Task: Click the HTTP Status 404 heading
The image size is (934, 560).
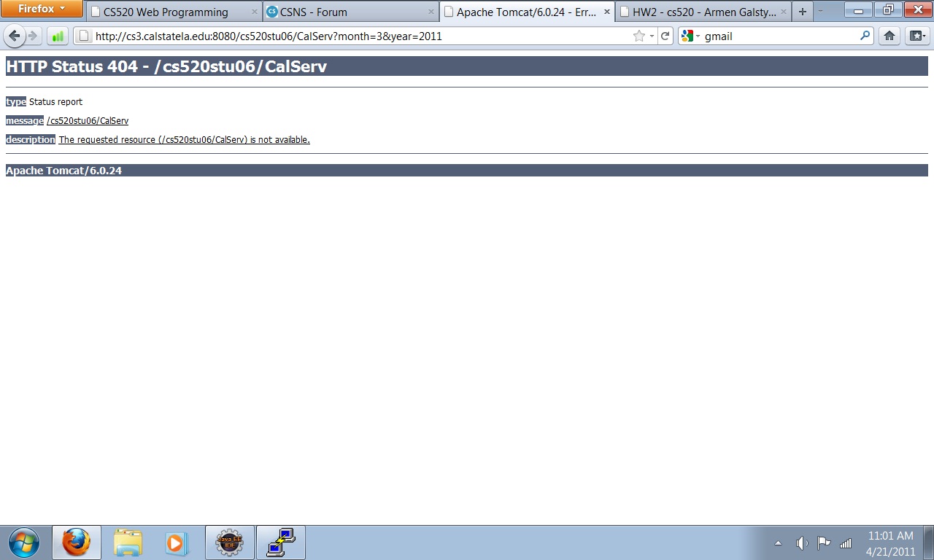Action: pos(166,66)
